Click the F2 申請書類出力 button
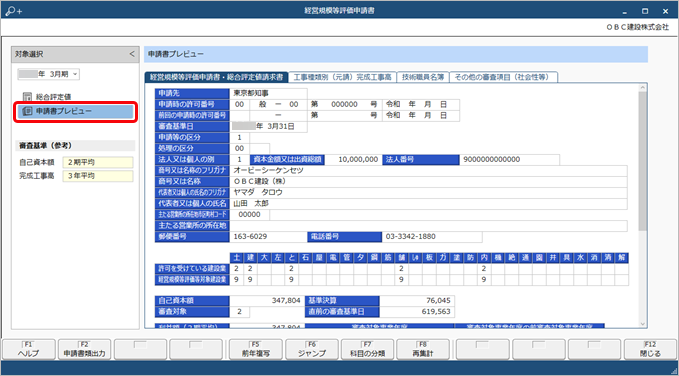The width and height of the screenshot is (679, 376). point(84,349)
